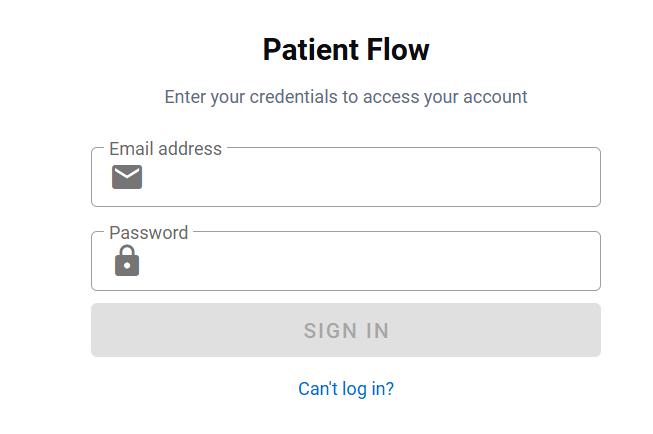The image size is (653, 434).
Task: Click the "Enter your credentials" subtitle text
Action: coord(346,97)
